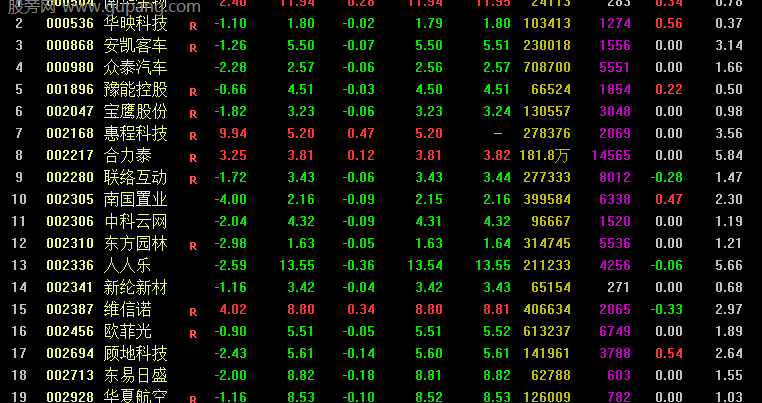
Task: Click stock code 002217
Action: (70, 155)
